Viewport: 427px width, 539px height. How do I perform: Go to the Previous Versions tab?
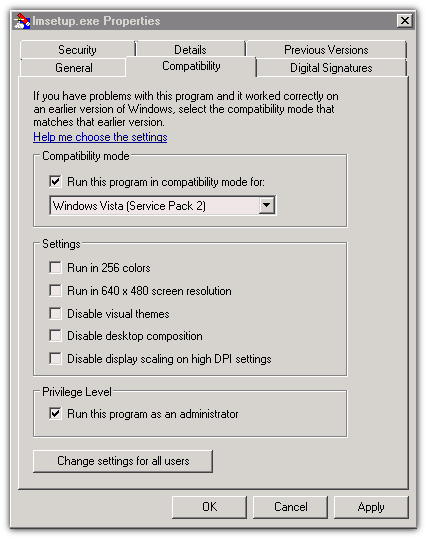point(326,50)
